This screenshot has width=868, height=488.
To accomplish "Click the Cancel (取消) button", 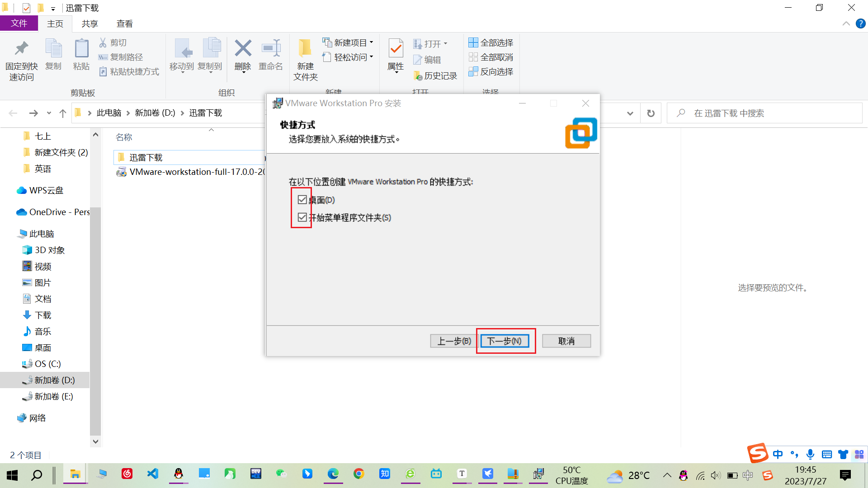I will [566, 341].
